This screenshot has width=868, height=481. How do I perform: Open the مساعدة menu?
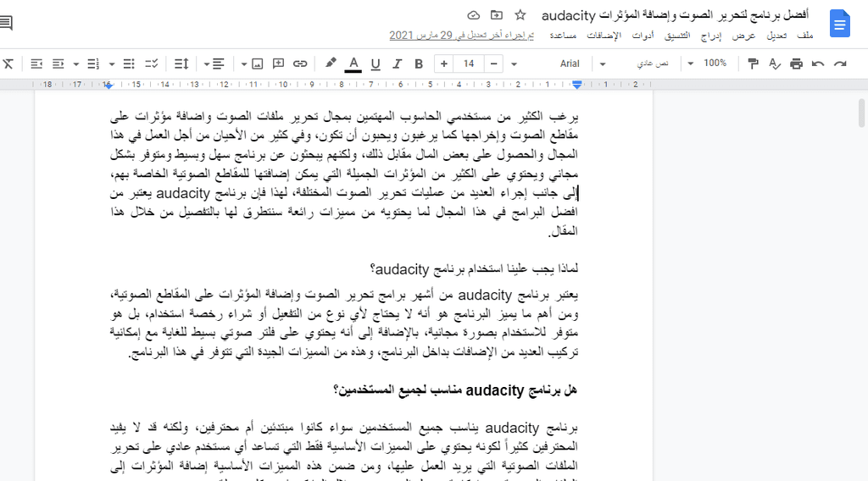coord(563,36)
